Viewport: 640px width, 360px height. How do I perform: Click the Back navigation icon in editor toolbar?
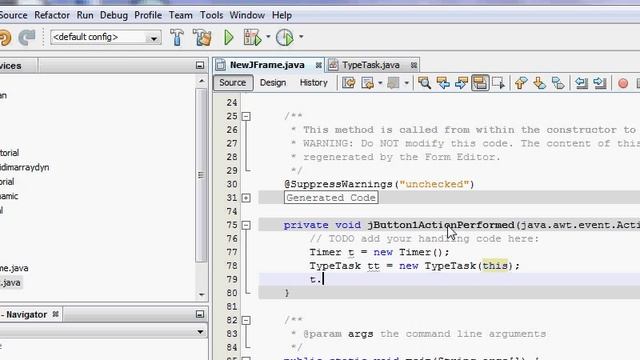[368, 83]
